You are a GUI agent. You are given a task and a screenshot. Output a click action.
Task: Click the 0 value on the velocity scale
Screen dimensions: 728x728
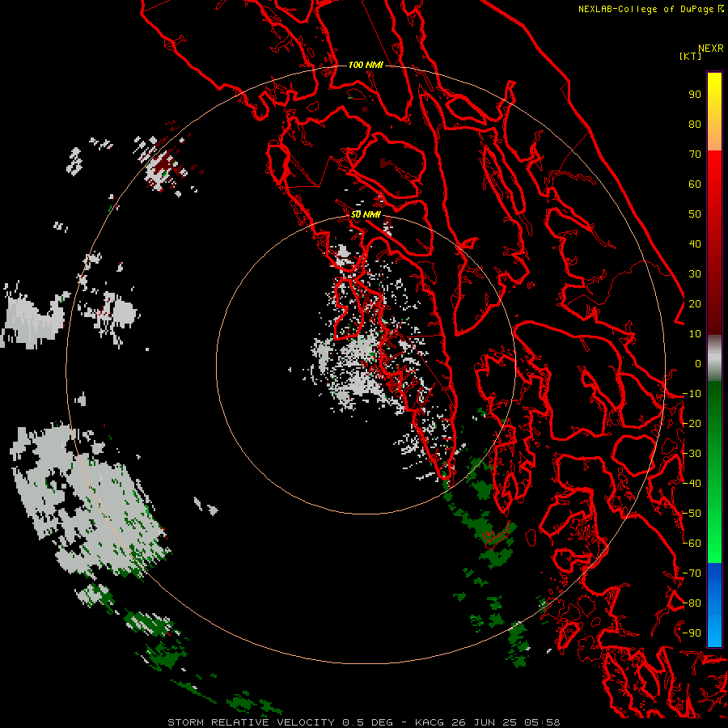point(698,364)
